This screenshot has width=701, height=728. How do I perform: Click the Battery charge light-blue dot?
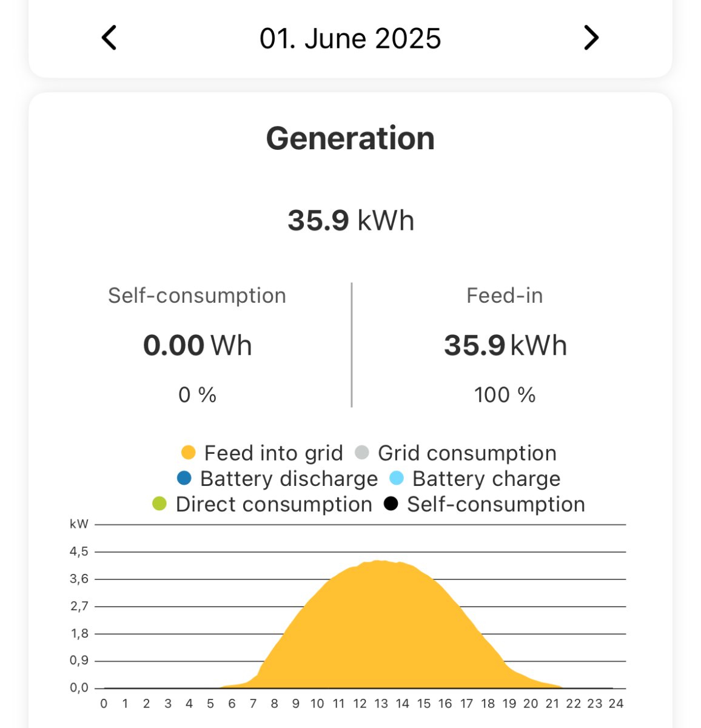(397, 479)
